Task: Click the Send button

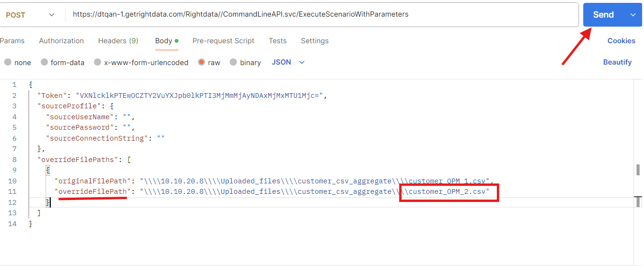Action: tap(603, 15)
